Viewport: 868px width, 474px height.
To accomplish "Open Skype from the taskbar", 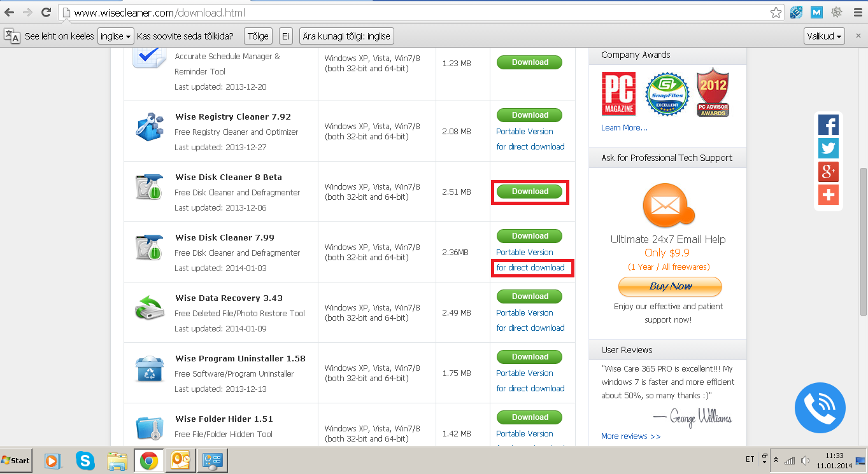I will coord(85,460).
